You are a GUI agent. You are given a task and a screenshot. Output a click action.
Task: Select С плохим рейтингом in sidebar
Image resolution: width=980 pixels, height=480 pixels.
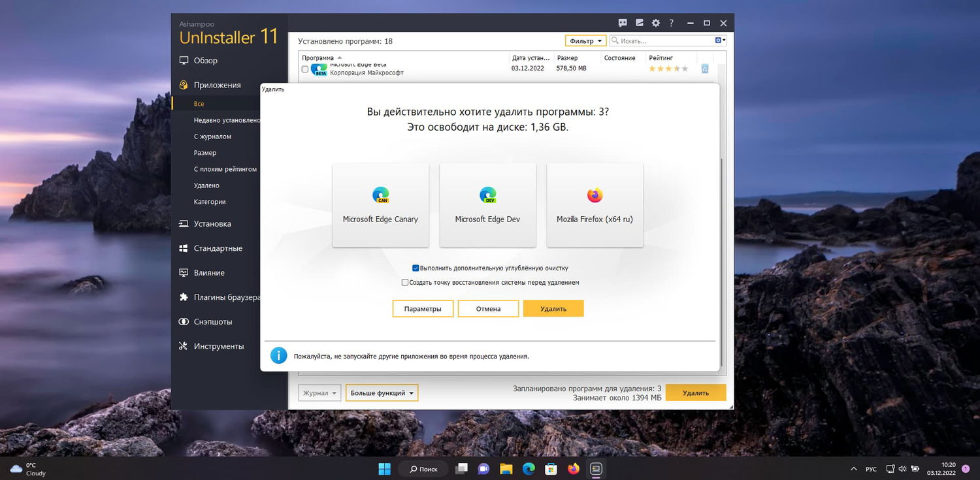(225, 169)
